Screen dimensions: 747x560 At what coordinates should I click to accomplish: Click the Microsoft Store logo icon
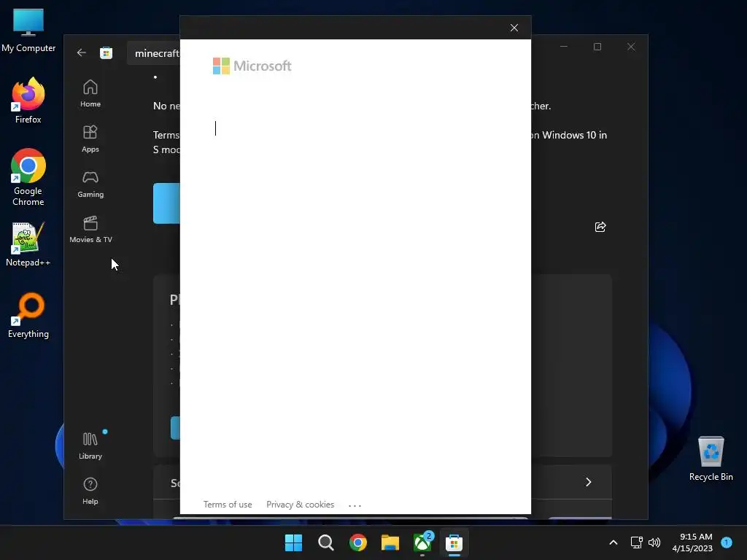(106, 52)
